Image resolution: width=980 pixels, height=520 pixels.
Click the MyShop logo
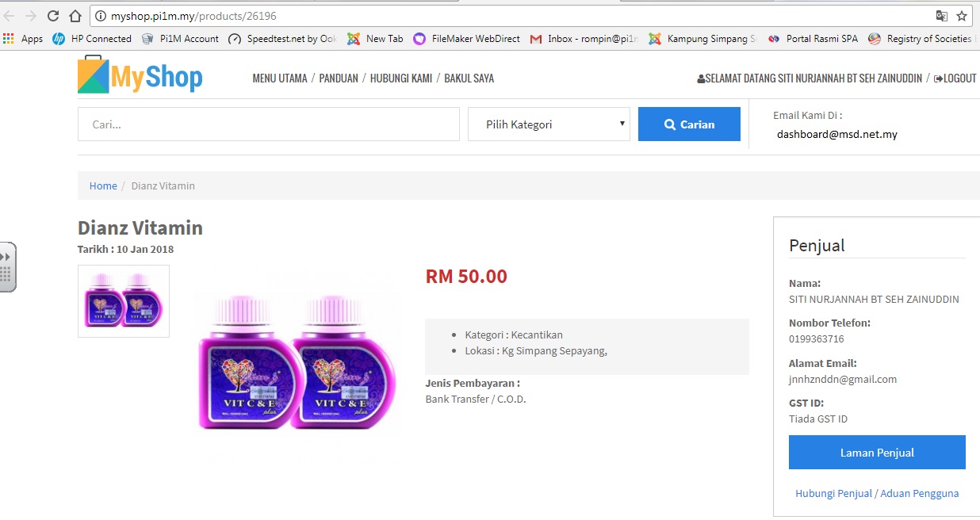[140, 75]
